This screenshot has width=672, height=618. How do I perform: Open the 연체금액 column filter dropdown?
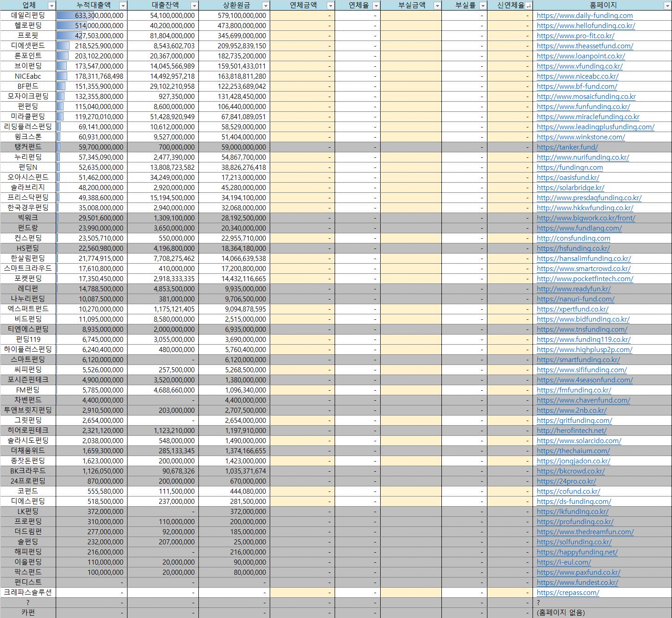coord(330,6)
